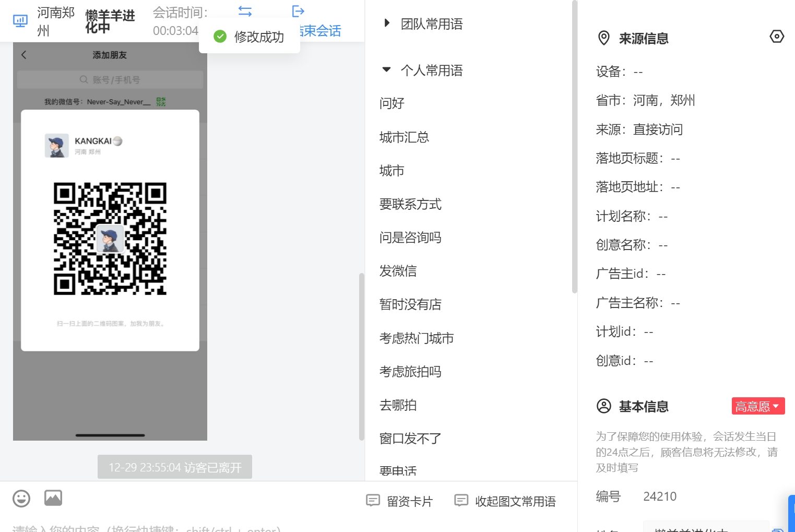795x532 pixels.
Task: Click the 账号/手机号 search box in image
Action: (110, 79)
